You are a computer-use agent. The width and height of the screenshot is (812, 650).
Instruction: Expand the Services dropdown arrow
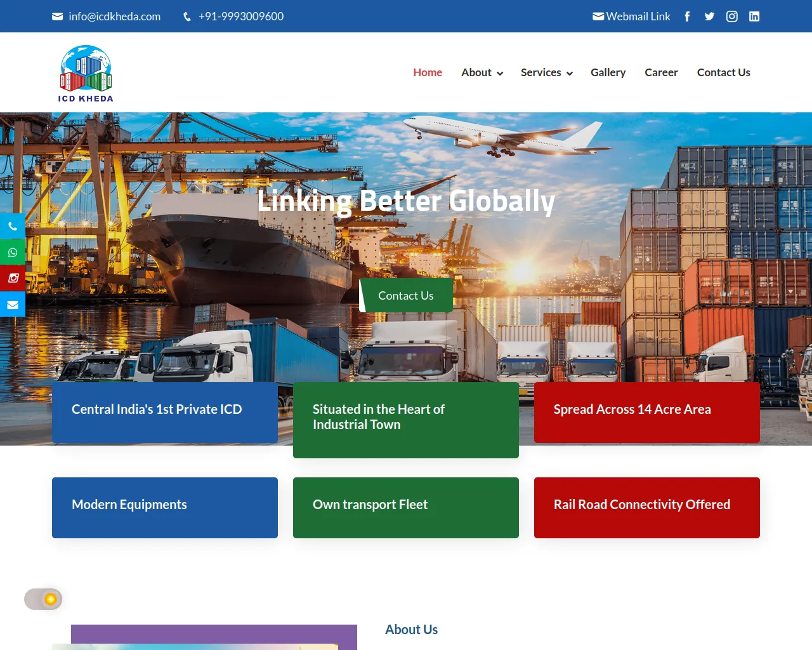pyautogui.click(x=570, y=74)
